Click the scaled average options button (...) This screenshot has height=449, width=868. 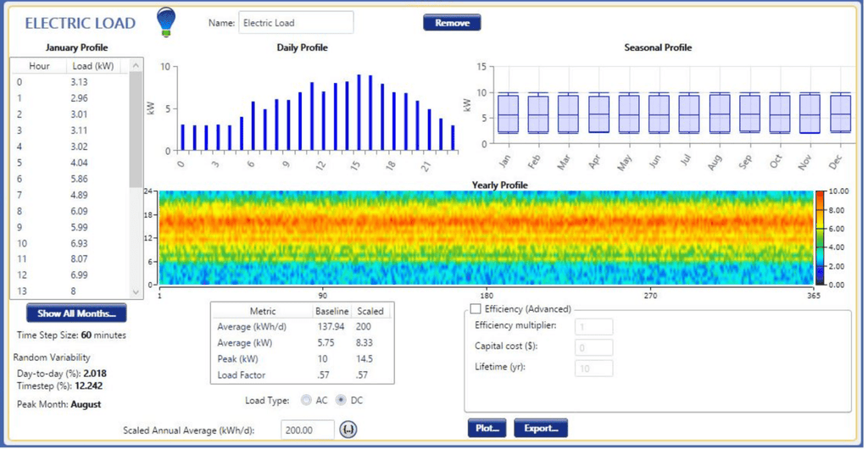pyautogui.click(x=348, y=430)
